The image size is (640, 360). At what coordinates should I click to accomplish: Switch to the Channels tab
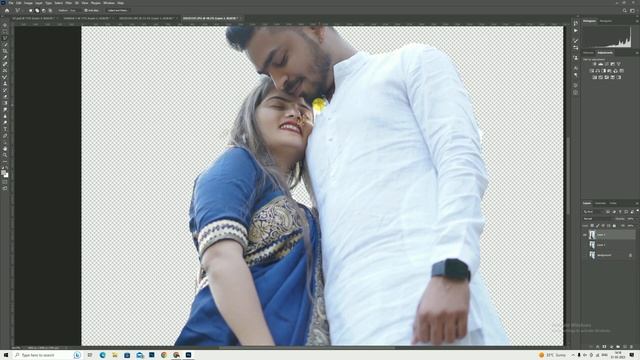click(x=600, y=203)
